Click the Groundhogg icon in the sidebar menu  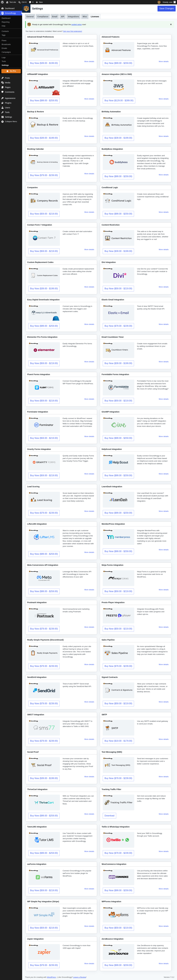point(3,13)
